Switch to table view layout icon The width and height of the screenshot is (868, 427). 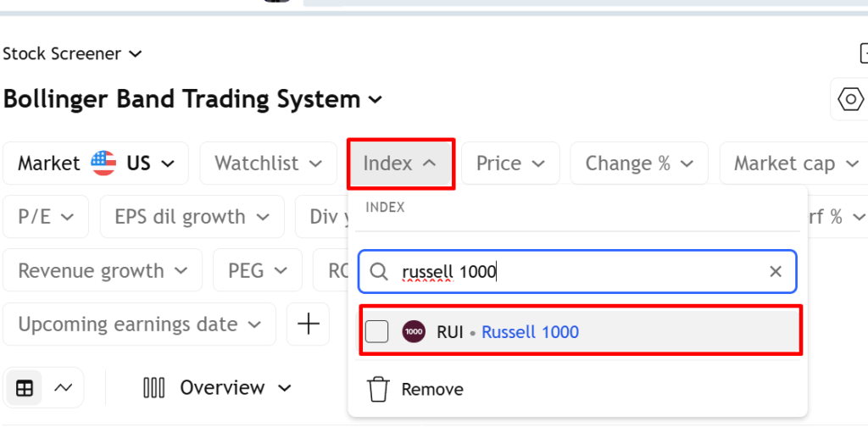25,388
